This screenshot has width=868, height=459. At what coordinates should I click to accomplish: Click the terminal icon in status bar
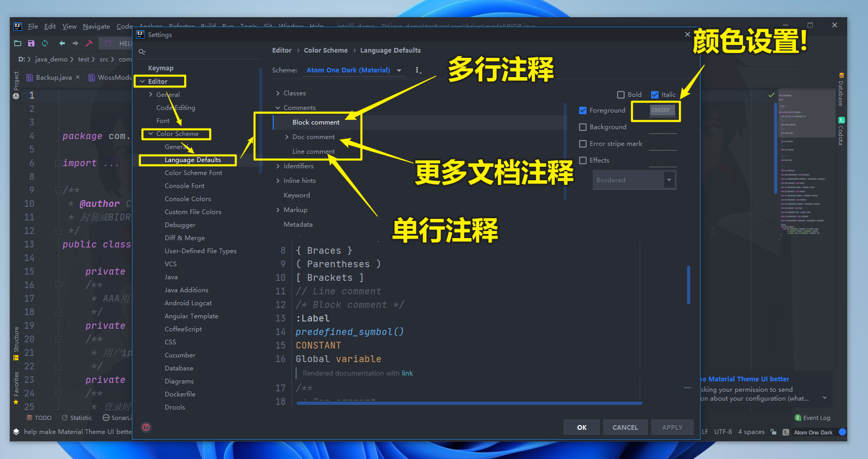(x=786, y=432)
